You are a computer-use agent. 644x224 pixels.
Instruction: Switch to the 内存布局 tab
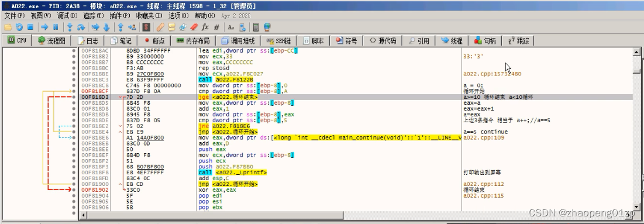tap(192, 41)
